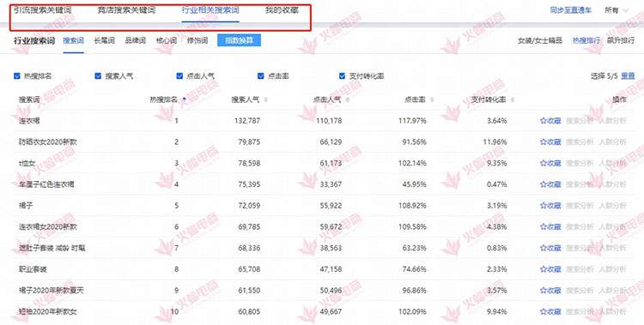The height and width of the screenshot is (325, 644).
Task: Open 搜索分析 for 裙子 row
Action: tap(580, 206)
